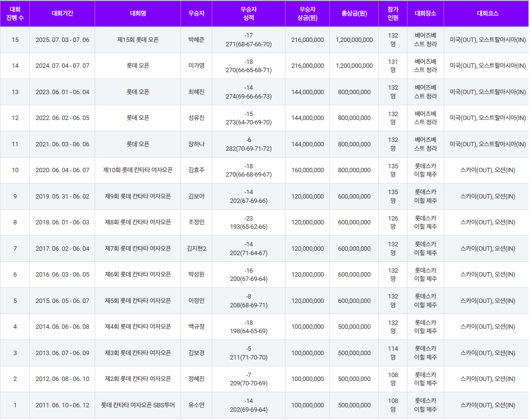Click date 2019. 05. 31 - 06. 02
Screen dimensions: 530x420
pos(62,196)
